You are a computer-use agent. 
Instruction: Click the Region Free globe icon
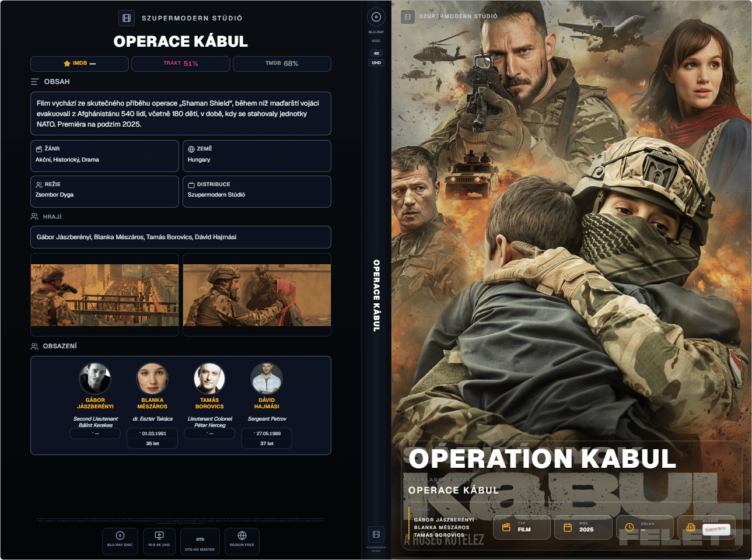click(242, 535)
